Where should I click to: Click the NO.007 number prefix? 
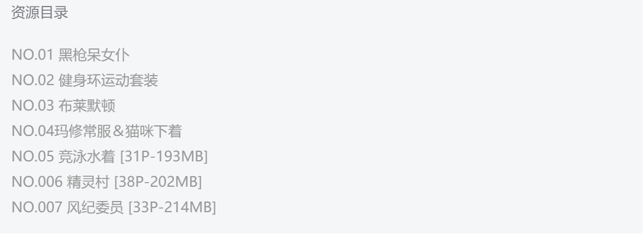37,207
